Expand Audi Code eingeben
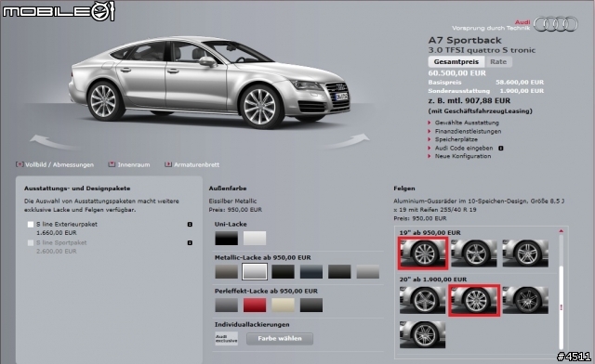This screenshot has width=595, height=364. [463, 148]
